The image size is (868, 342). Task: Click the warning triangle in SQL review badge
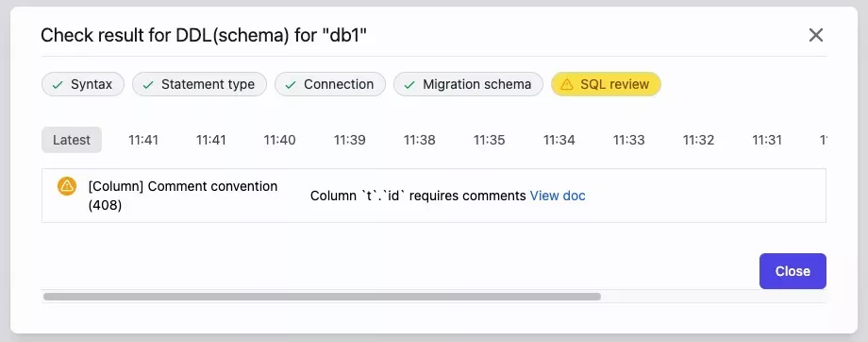click(566, 84)
